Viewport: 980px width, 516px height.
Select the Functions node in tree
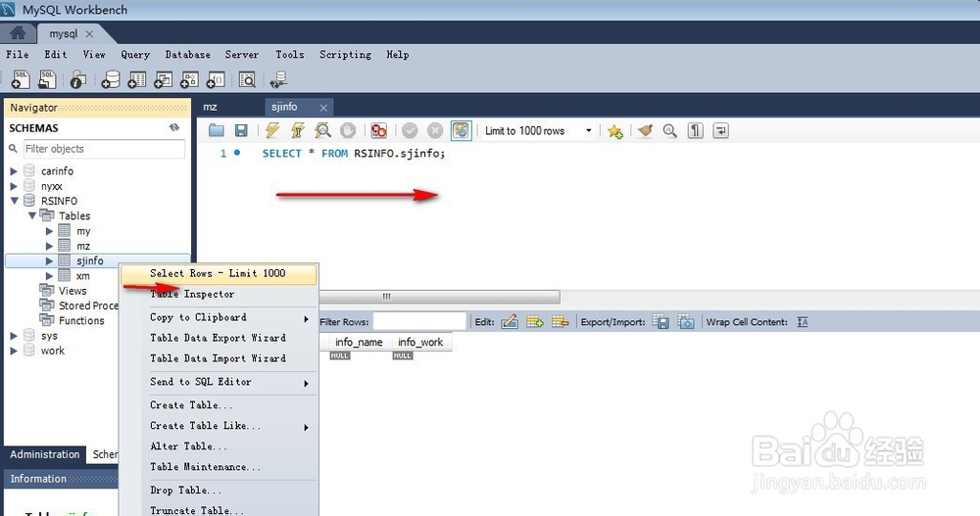click(81, 320)
